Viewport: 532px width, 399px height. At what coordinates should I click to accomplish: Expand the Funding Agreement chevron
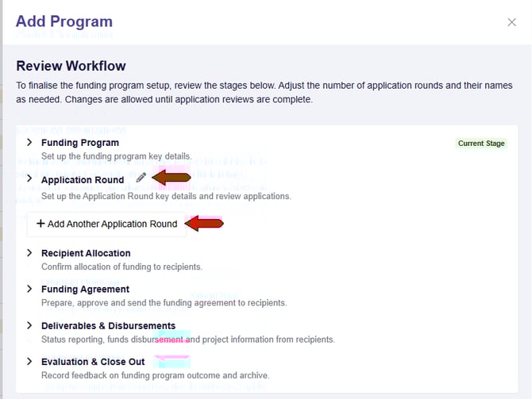29,289
